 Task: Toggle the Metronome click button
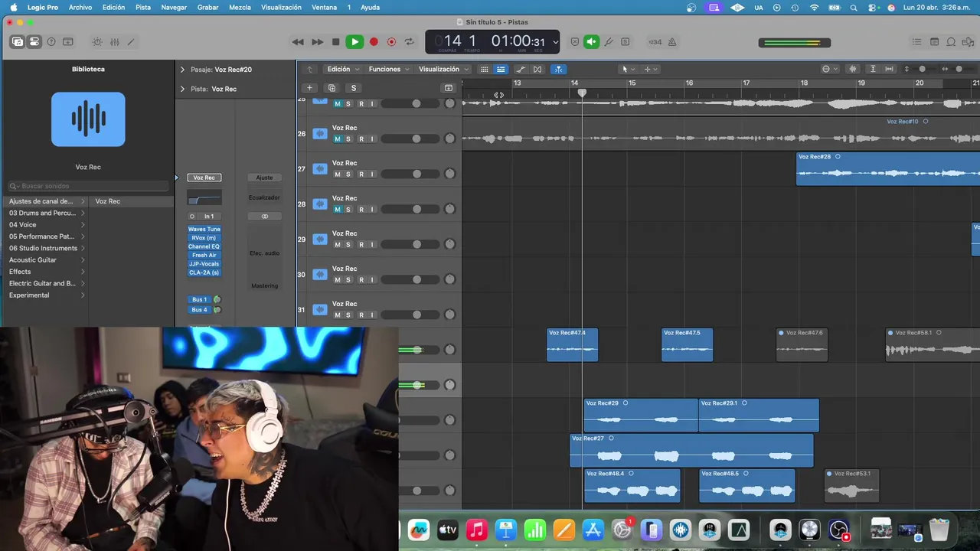(672, 42)
